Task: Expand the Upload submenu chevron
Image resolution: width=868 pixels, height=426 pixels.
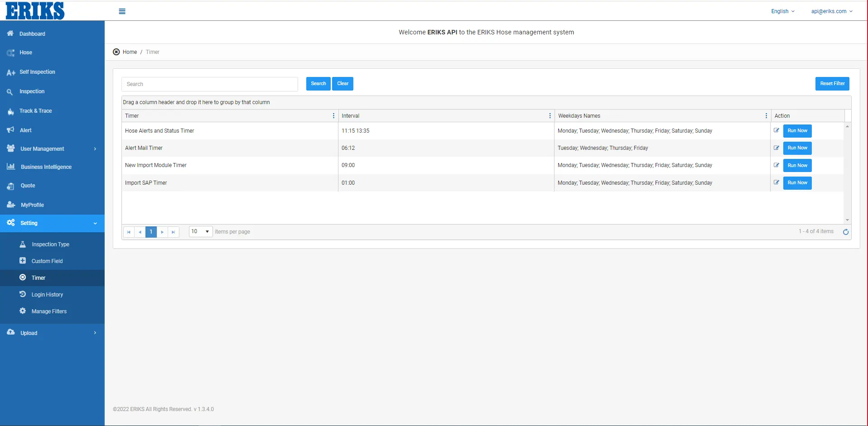Action: tap(95, 333)
